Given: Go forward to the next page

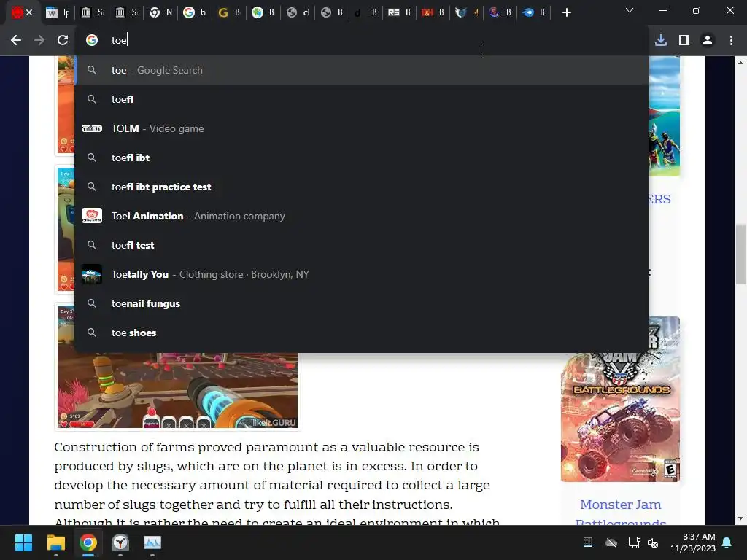Looking at the screenshot, I should click(39, 41).
